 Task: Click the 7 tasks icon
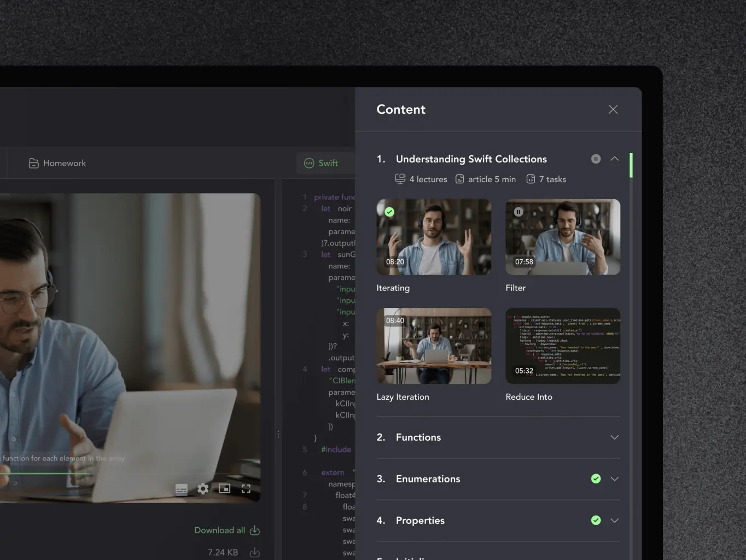pos(531,179)
